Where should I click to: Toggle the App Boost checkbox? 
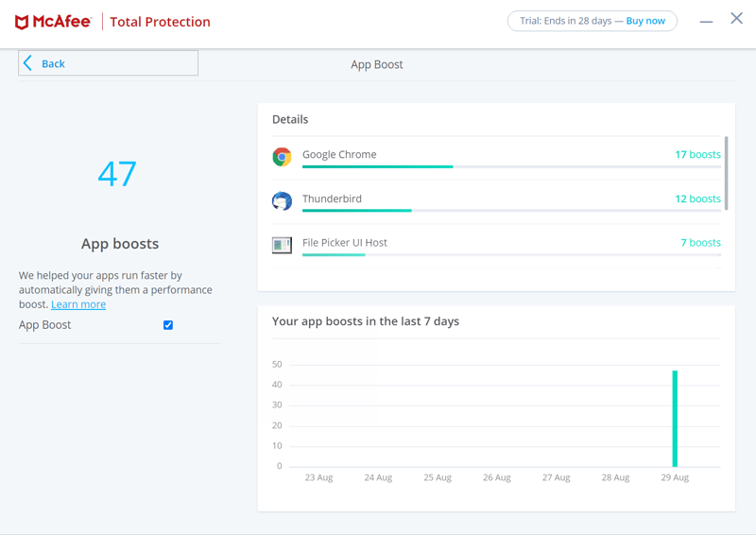pos(168,325)
